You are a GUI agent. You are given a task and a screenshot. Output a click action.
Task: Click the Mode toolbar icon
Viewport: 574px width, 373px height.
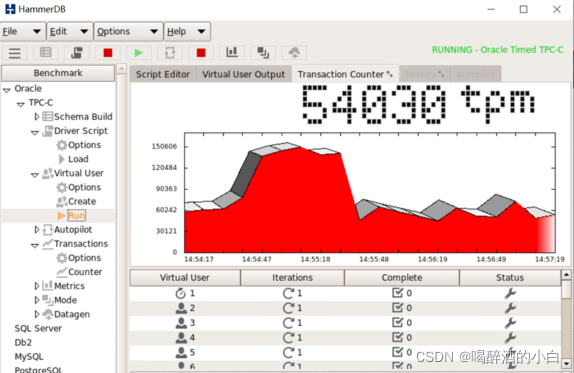263,53
